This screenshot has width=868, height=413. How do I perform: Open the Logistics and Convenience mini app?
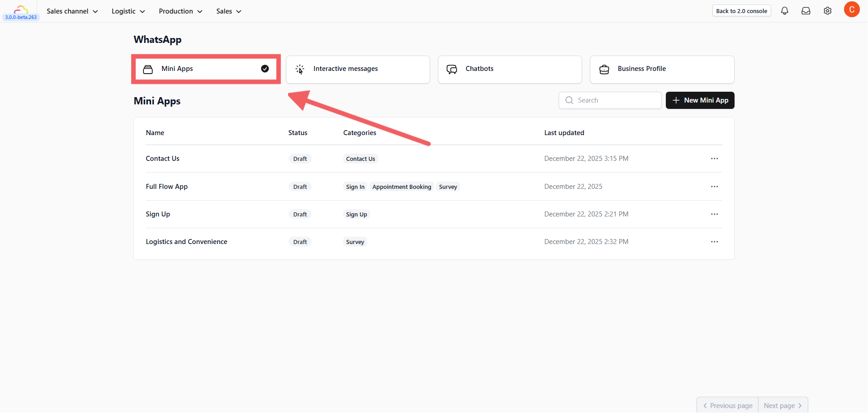pos(186,242)
